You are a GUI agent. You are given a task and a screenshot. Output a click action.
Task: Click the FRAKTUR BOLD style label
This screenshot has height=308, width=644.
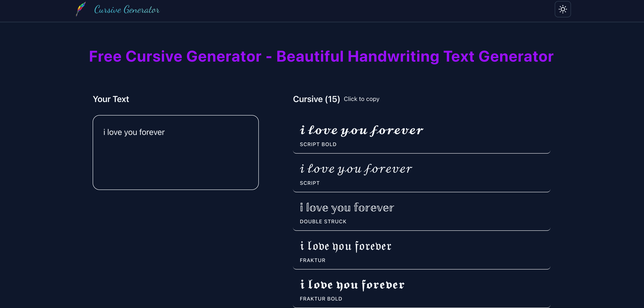tap(321, 299)
